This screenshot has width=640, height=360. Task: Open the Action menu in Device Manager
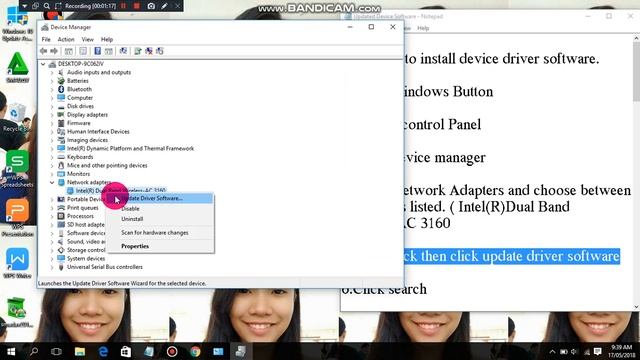tap(66, 40)
